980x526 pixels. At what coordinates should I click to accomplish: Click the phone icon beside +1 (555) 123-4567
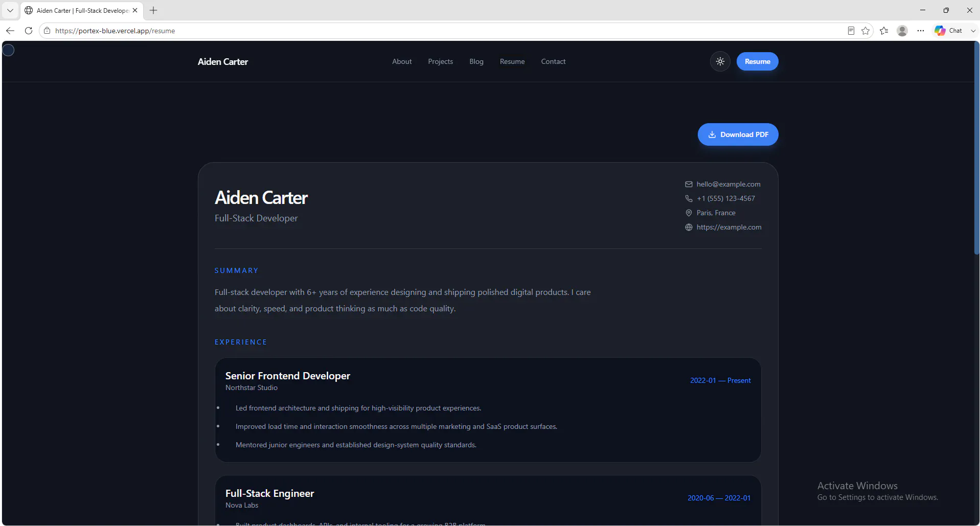[689, 198]
